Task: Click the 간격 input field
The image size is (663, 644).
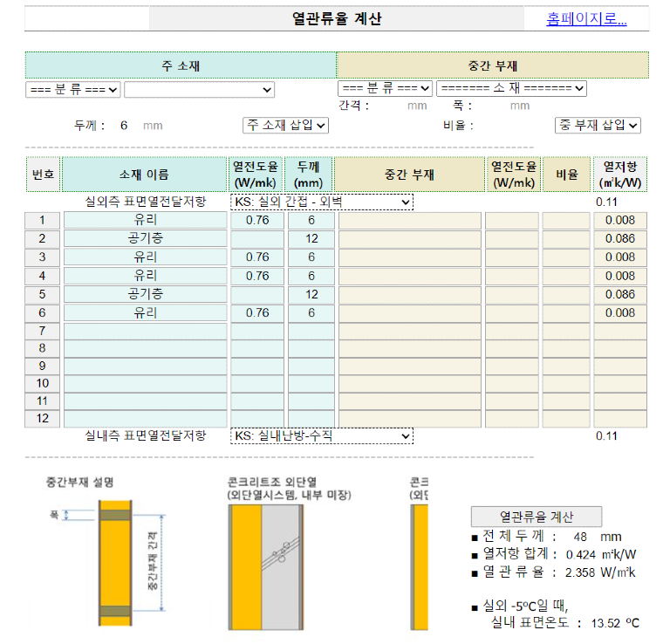Action: 388,106
